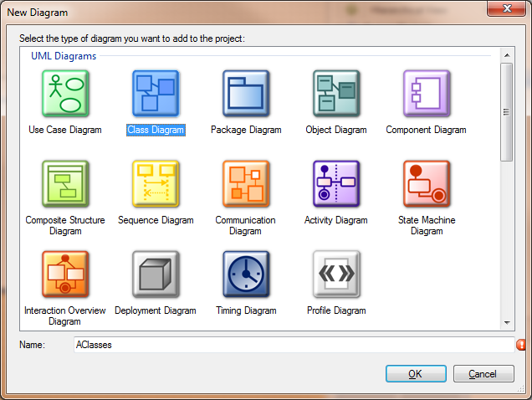532x400 pixels.
Task: Select the Use Case Diagram icon
Action: click(65, 94)
